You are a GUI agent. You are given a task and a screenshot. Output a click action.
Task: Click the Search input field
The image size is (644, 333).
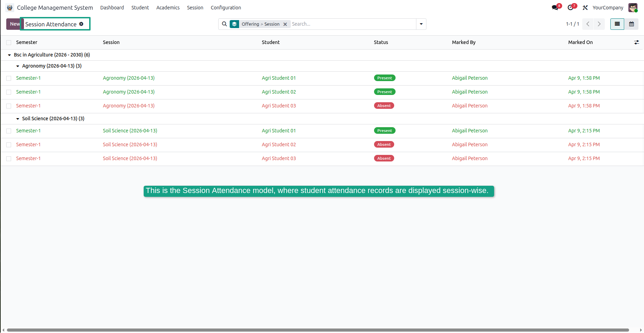click(x=353, y=24)
